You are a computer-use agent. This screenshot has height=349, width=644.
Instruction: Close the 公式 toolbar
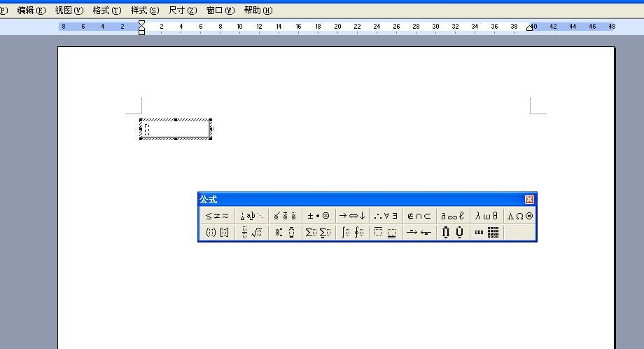tap(529, 199)
